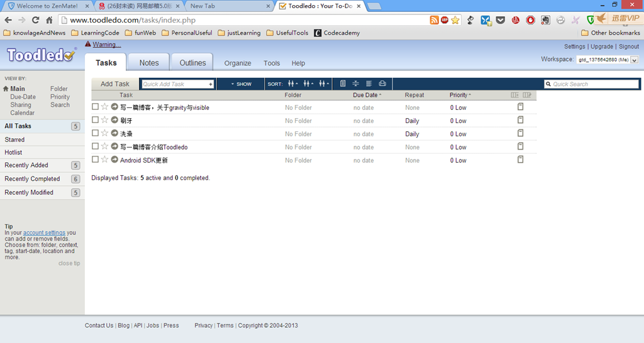Check the box for gravity与visible blog task
Screen dimensions: 644x343
[96, 107]
